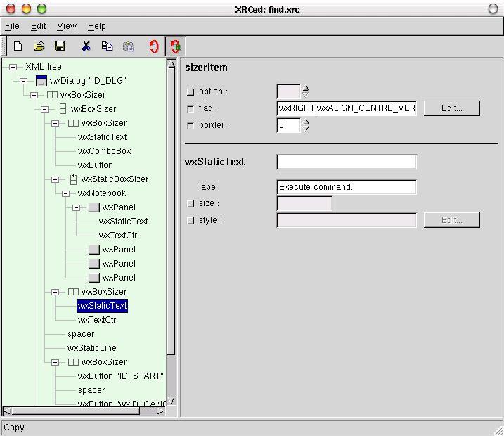
Task: Collapse the wxNotebook node
Action: point(65,193)
